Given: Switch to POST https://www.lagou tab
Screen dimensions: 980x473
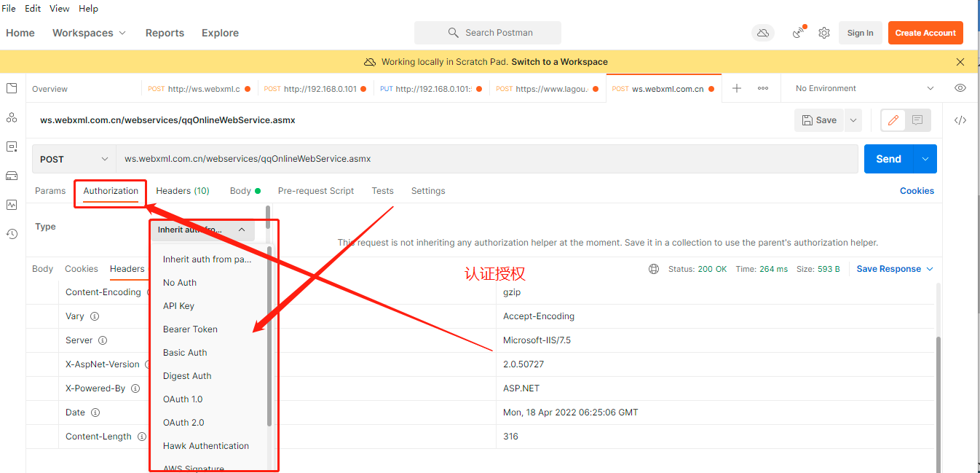Looking at the screenshot, I should click(x=546, y=89).
